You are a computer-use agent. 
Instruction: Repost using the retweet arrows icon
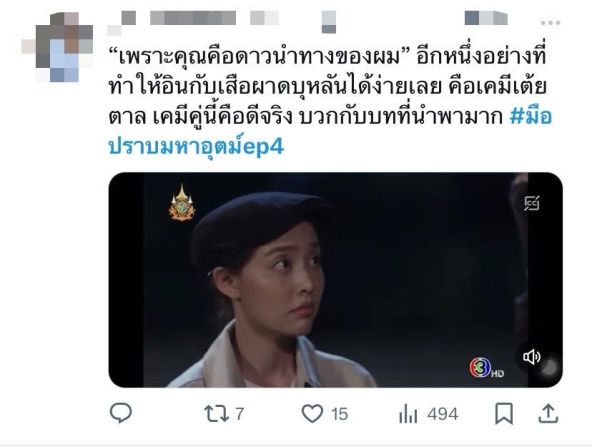216,413
